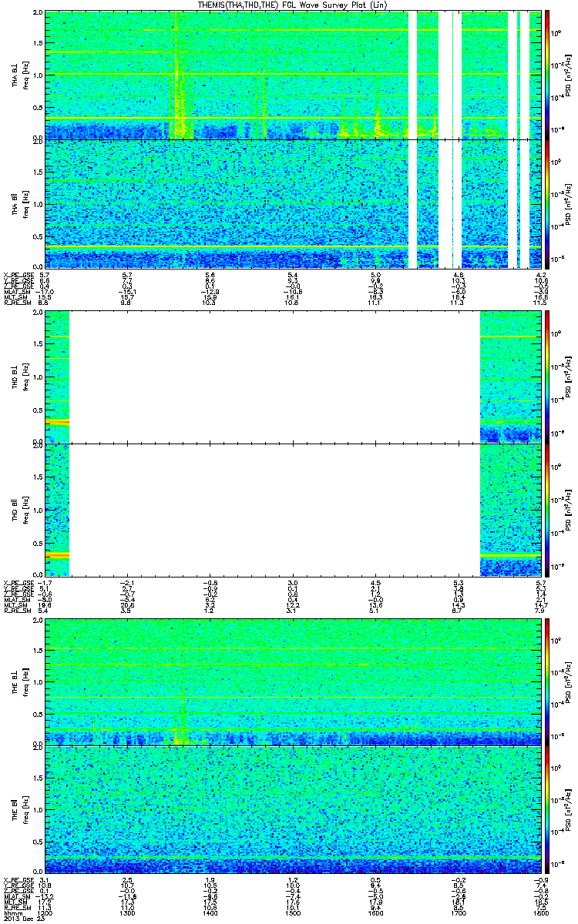
Task: Click the THA BL PSD color bar
Action: pos(548,75)
